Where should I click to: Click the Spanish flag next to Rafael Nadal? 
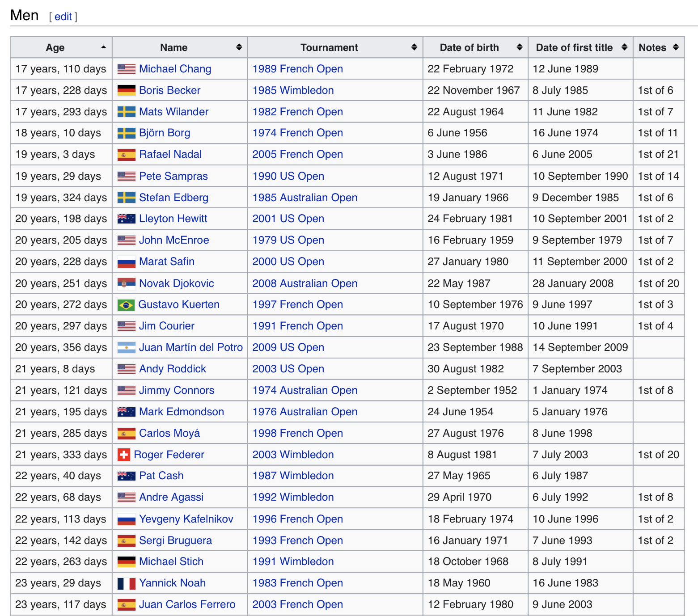[126, 155]
